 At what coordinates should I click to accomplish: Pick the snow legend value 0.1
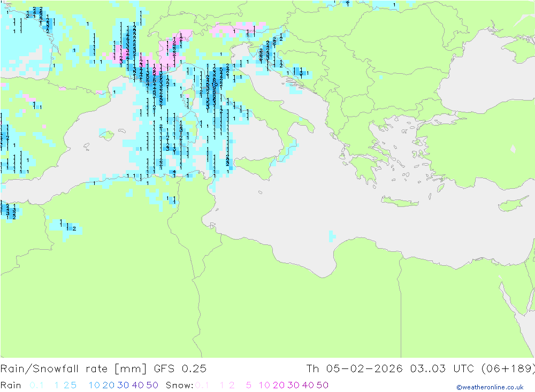(x=202, y=385)
